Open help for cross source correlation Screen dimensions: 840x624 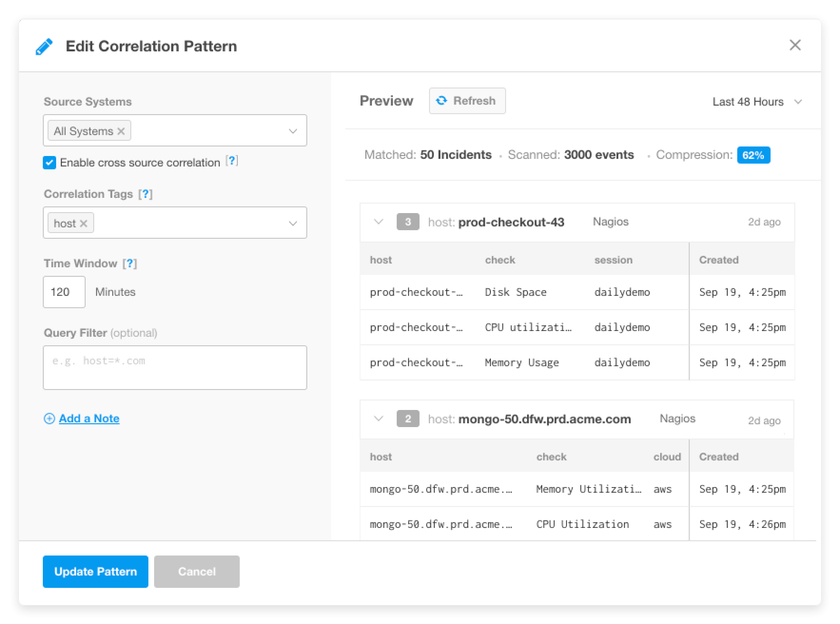[x=232, y=161]
